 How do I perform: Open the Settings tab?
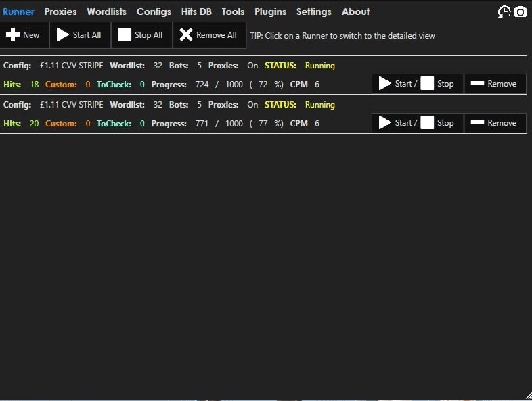[x=313, y=11]
